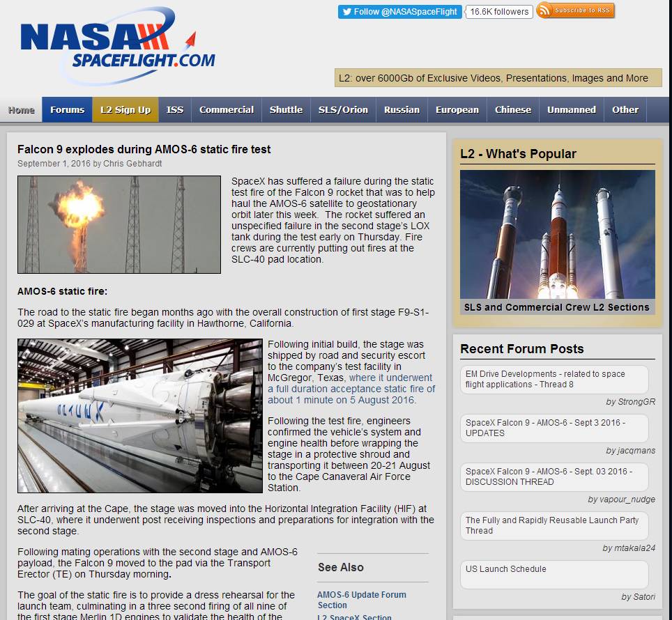Image resolution: width=672 pixels, height=620 pixels.
Task: Go to the Home menu
Action: pos(21,109)
